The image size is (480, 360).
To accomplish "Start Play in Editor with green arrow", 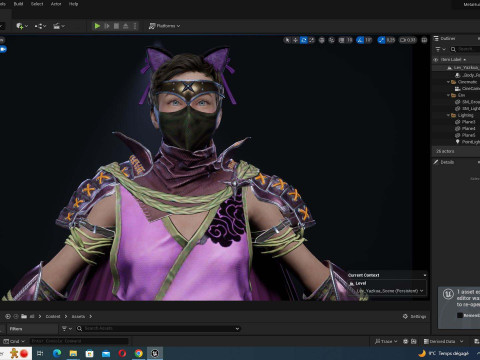I will [97, 26].
